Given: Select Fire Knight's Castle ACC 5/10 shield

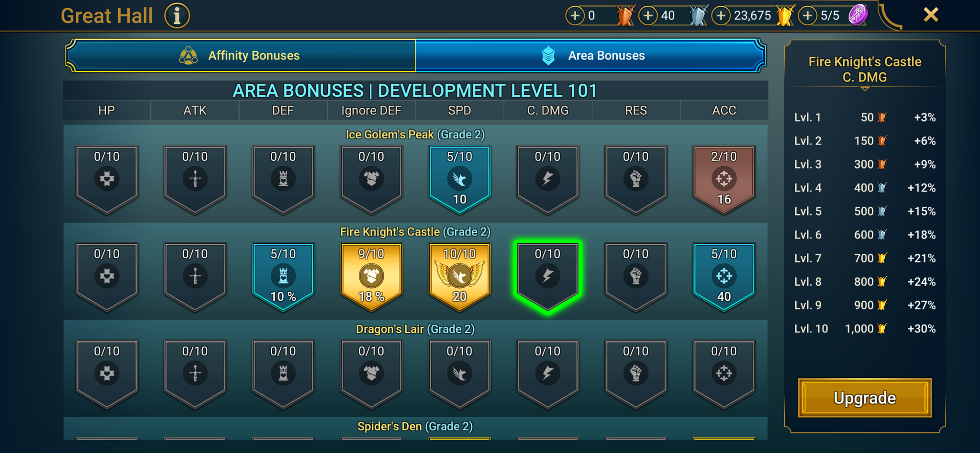Looking at the screenshot, I should pyautogui.click(x=724, y=277).
